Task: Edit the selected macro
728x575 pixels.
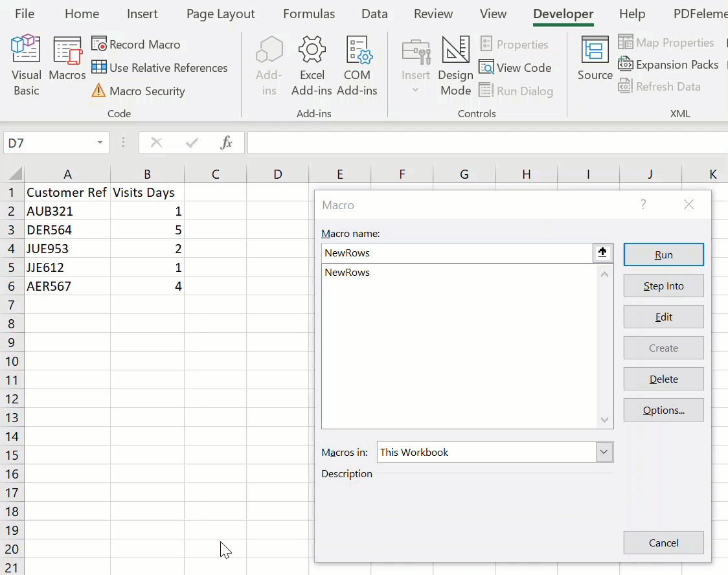Action: [x=663, y=317]
